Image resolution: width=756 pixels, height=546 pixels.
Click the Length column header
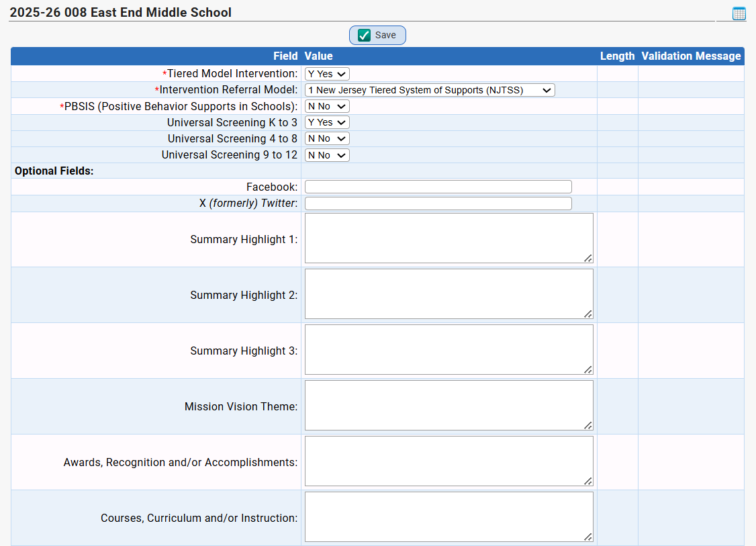[617, 56]
